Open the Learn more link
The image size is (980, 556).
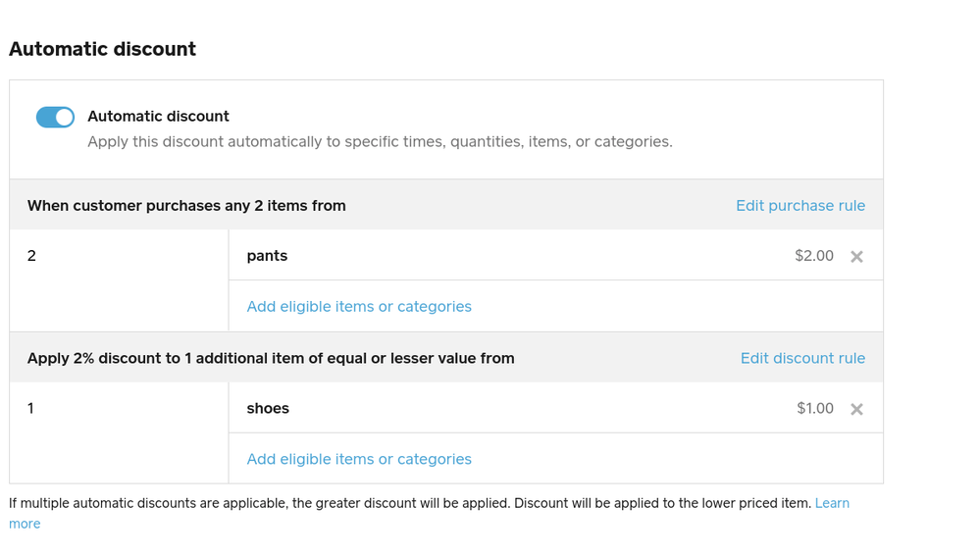tap(831, 503)
